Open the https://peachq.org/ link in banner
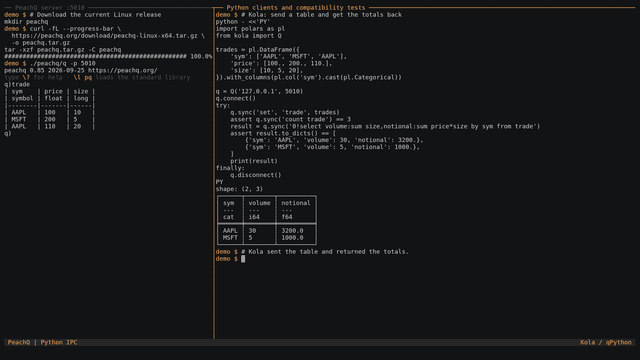The width and height of the screenshot is (640, 360). [x=122, y=70]
